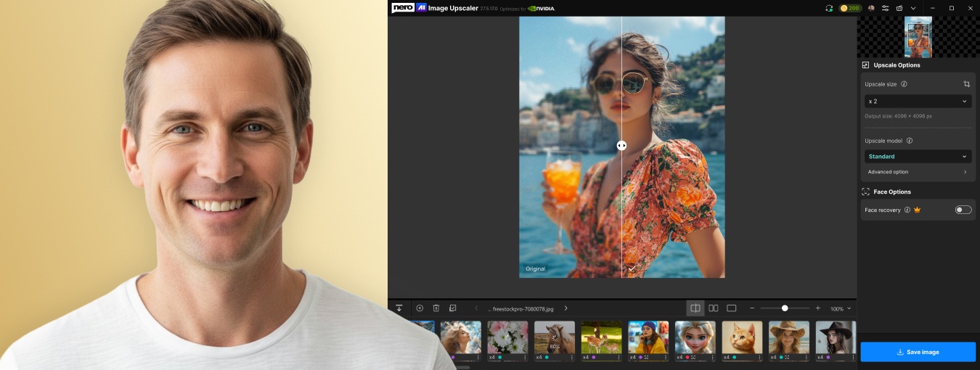Click the add image plus icon
Image resolution: width=980 pixels, height=370 pixels.
[x=420, y=308]
